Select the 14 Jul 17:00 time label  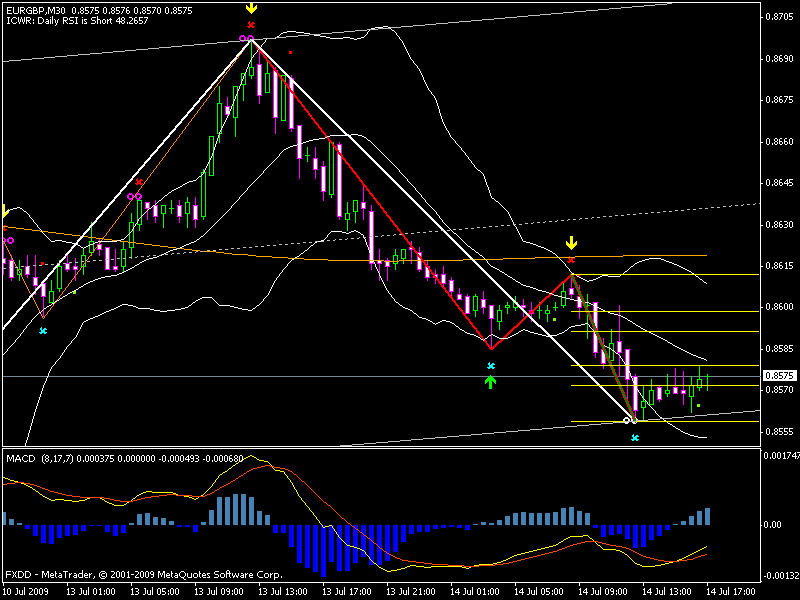[x=731, y=592]
